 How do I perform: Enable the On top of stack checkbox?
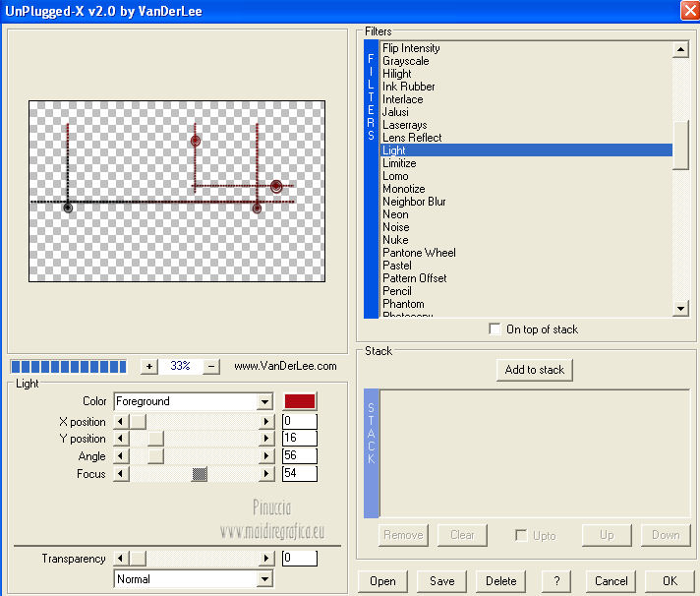pyautogui.click(x=495, y=329)
